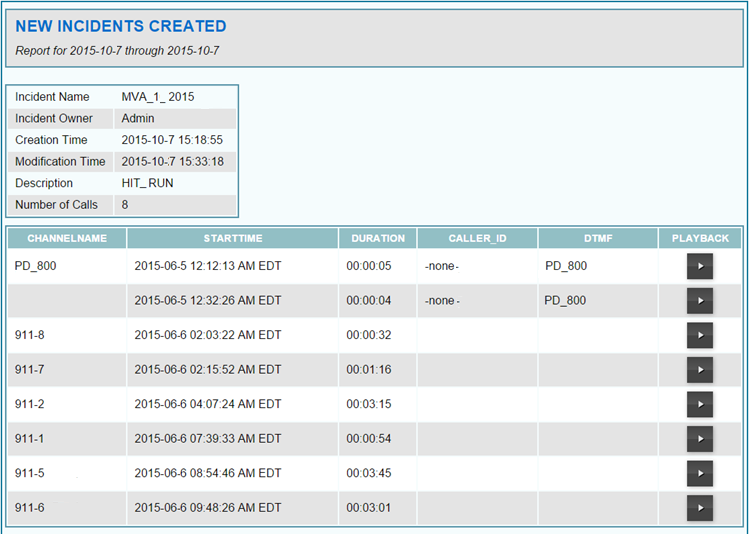
Task: Select the DTMF column header
Action: [598, 239]
